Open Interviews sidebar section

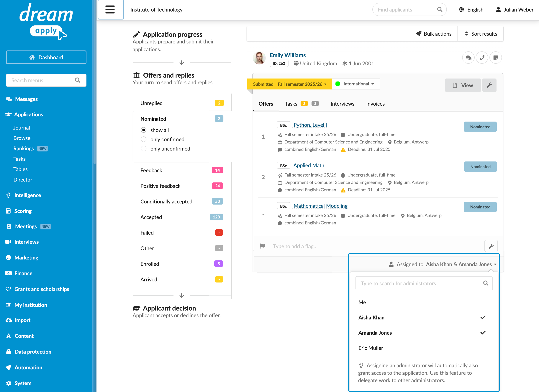[x=26, y=242]
